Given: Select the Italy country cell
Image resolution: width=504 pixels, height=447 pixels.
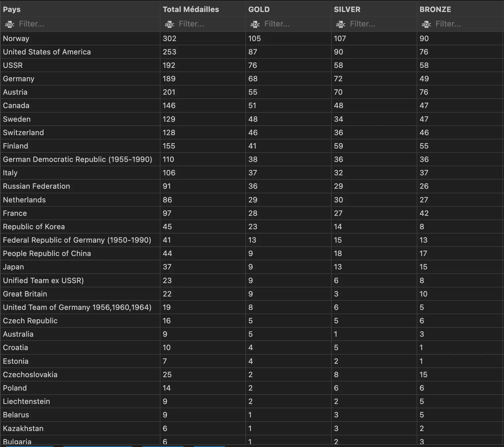Looking at the screenshot, I should 80,173.
